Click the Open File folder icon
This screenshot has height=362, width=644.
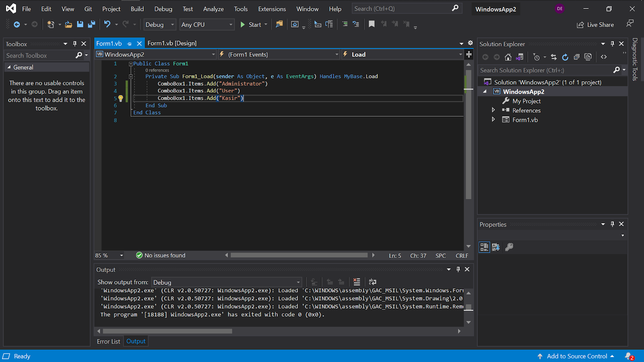[68, 25]
